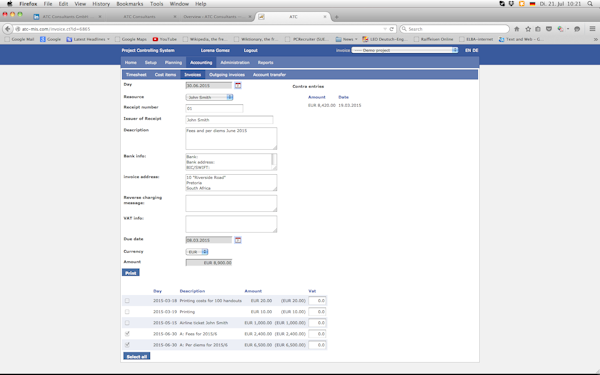Screen dimensions: 600x375
Task: Expand the Resource dropdown showing John Smith
Action: pyautogui.click(x=210, y=97)
